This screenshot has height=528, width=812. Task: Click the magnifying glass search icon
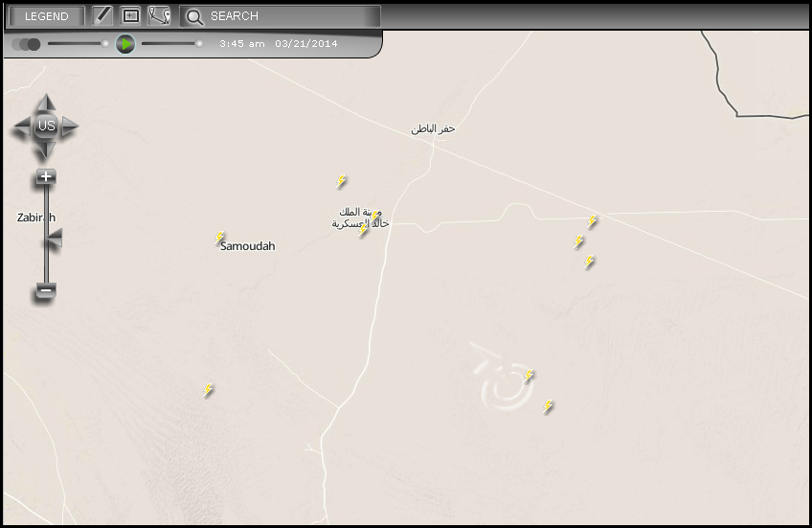point(194,17)
